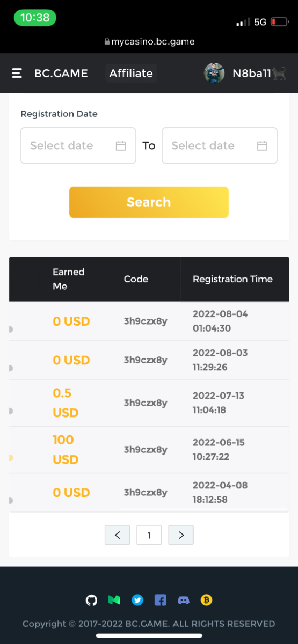This screenshot has width=298, height=644.
Task: Open the N8ba11 username profile
Action: [252, 74]
